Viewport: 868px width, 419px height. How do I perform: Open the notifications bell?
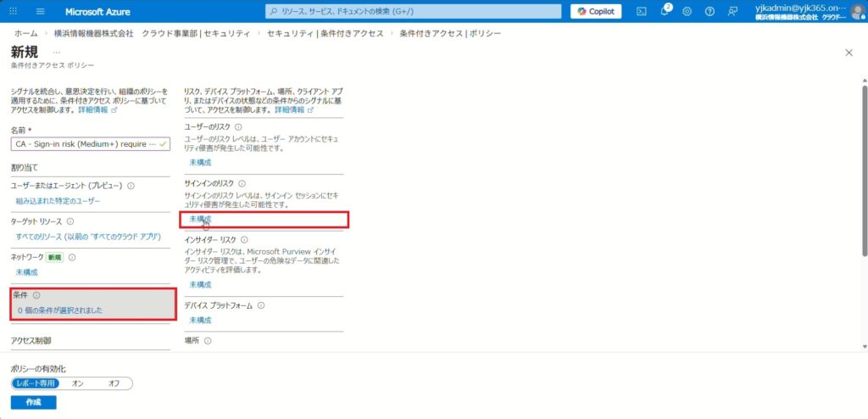(665, 11)
